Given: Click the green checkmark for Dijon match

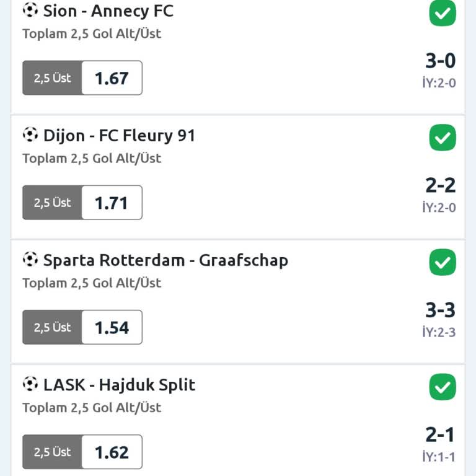Looking at the screenshot, I should coord(443,138).
